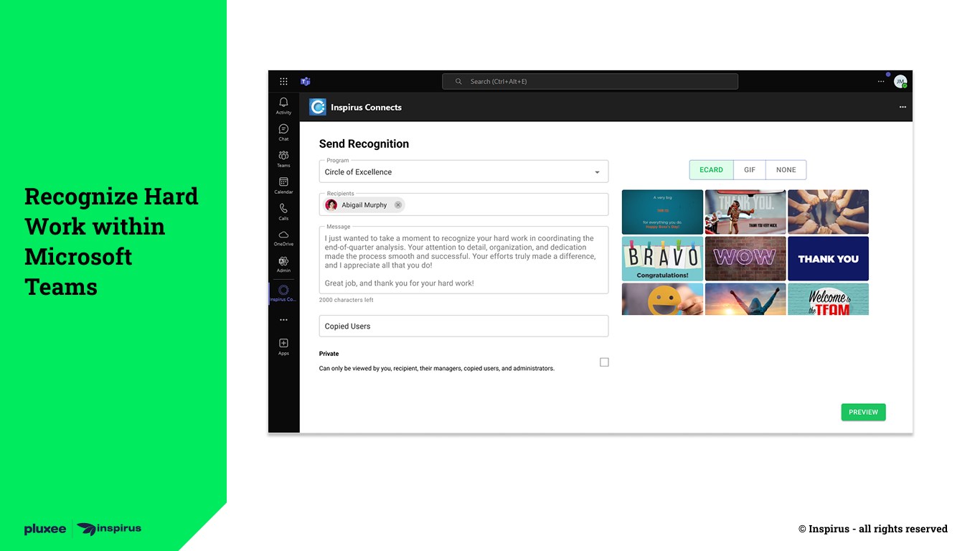
Task: Click the Copied Users field
Action: point(463,326)
